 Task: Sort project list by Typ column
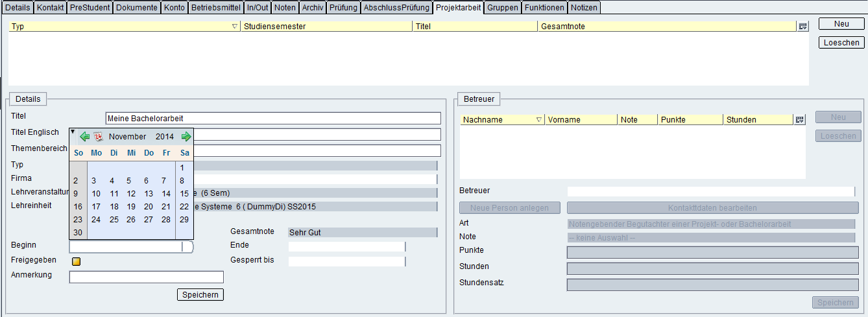(x=123, y=27)
